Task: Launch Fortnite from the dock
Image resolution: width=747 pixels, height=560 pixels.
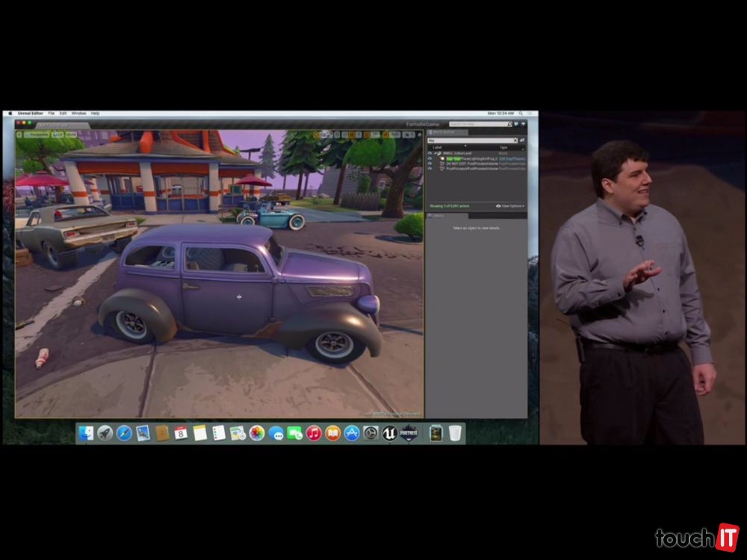Action: point(408,433)
